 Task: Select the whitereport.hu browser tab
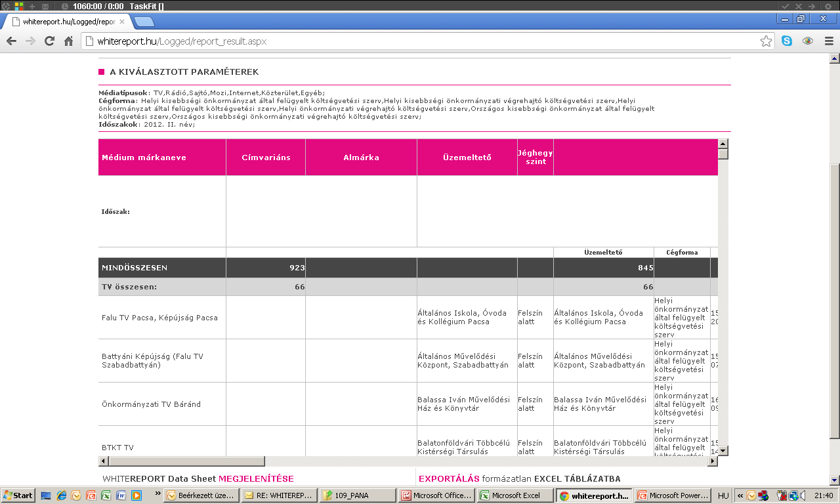tap(68, 22)
